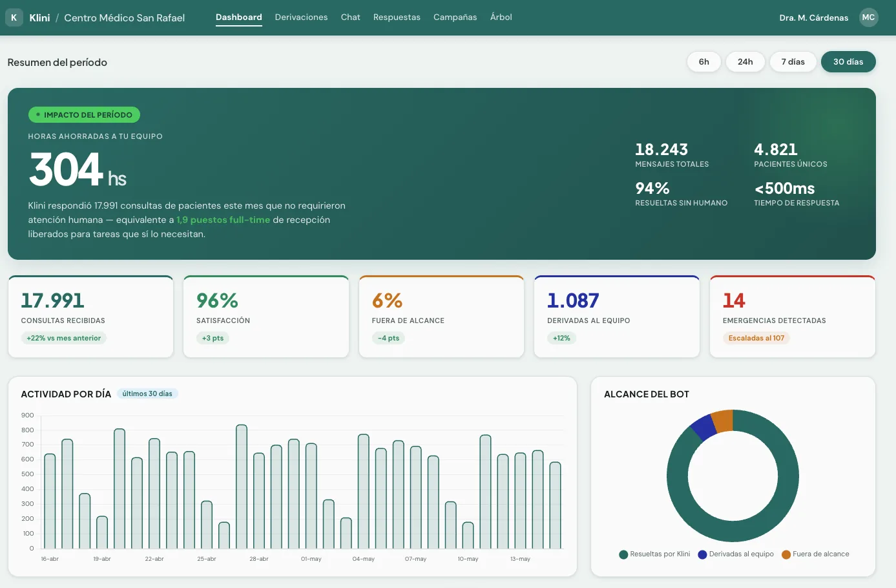Viewport: 896px width, 588px height.
Task: Open the 96% Satisfacción card
Action: click(x=266, y=317)
